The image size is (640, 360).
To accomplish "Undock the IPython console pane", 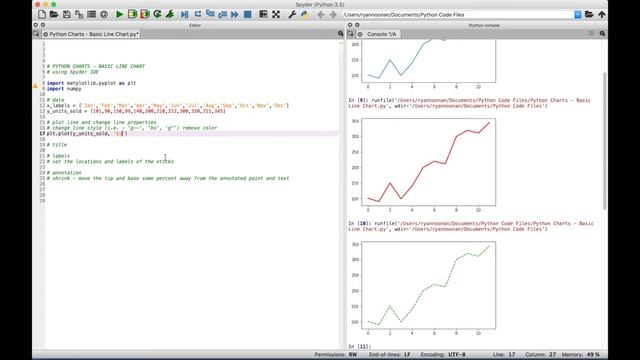I will (357, 25).
